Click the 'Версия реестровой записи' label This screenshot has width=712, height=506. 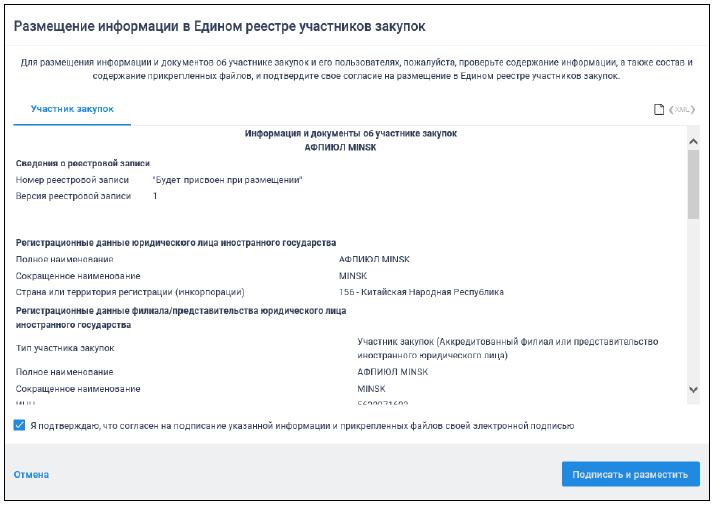(73, 196)
